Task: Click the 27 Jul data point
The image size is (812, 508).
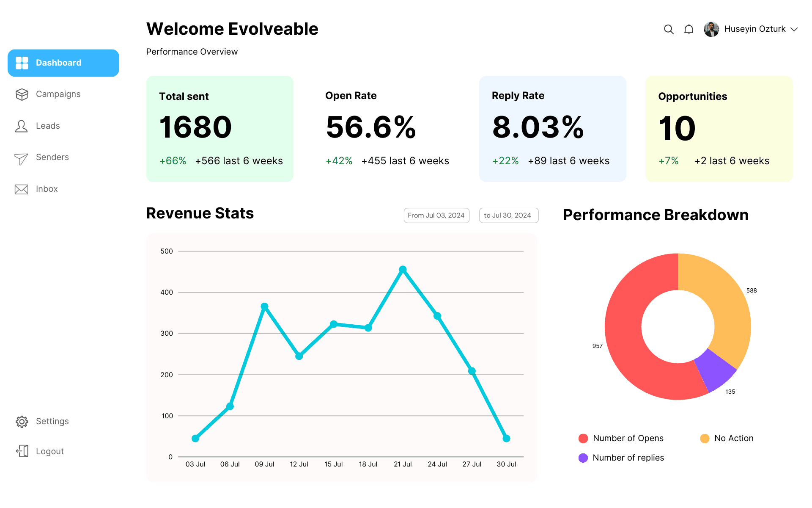Action: click(472, 371)
